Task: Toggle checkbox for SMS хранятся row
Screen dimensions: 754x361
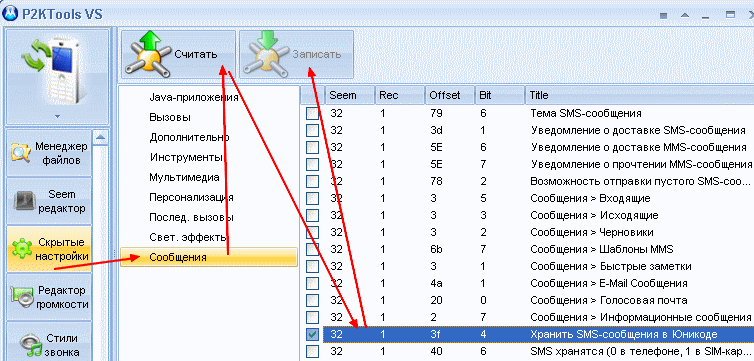Action: (x=313, y=351)
